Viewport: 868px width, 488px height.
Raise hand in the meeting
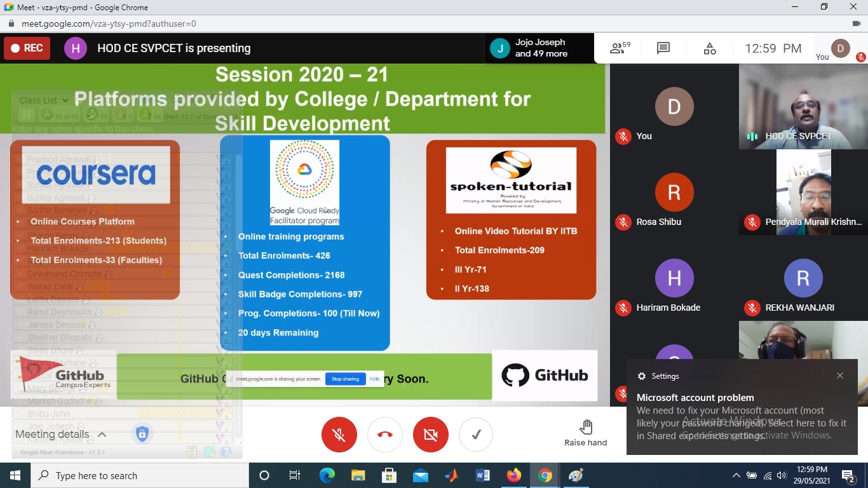click(x=586, y=433)
